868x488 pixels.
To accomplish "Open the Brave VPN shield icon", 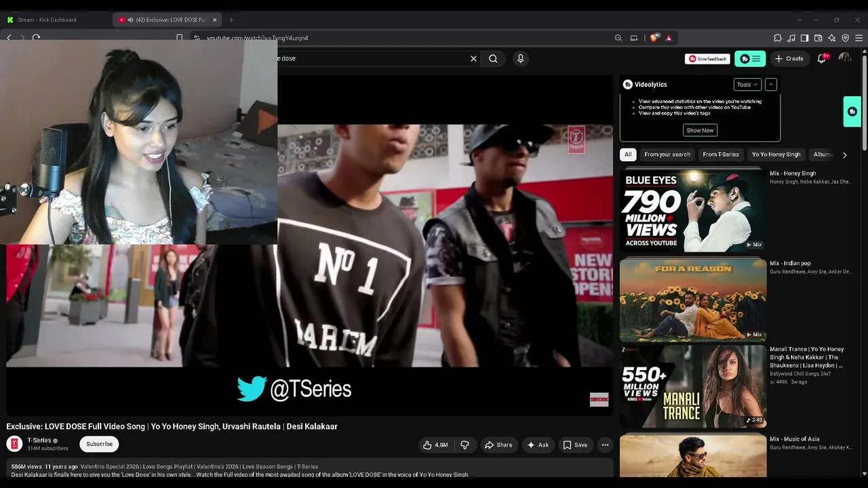I will (845, 38).
